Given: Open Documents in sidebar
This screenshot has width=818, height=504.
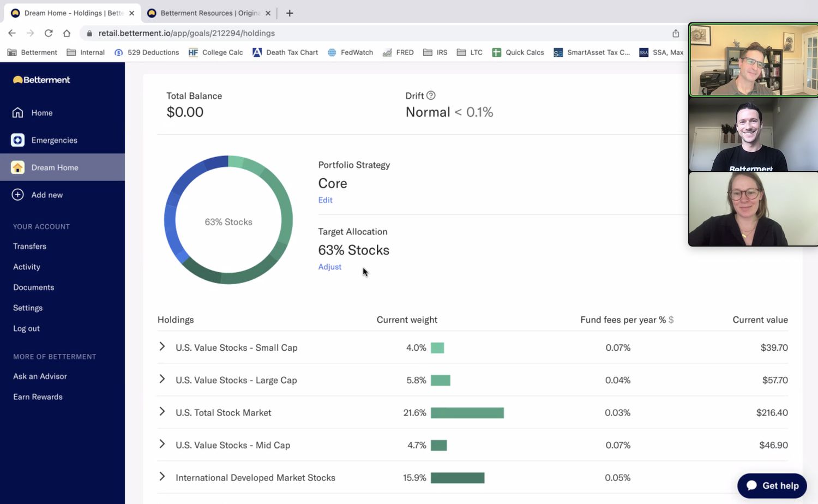Looking at the screenshot, I should (34, 287).
